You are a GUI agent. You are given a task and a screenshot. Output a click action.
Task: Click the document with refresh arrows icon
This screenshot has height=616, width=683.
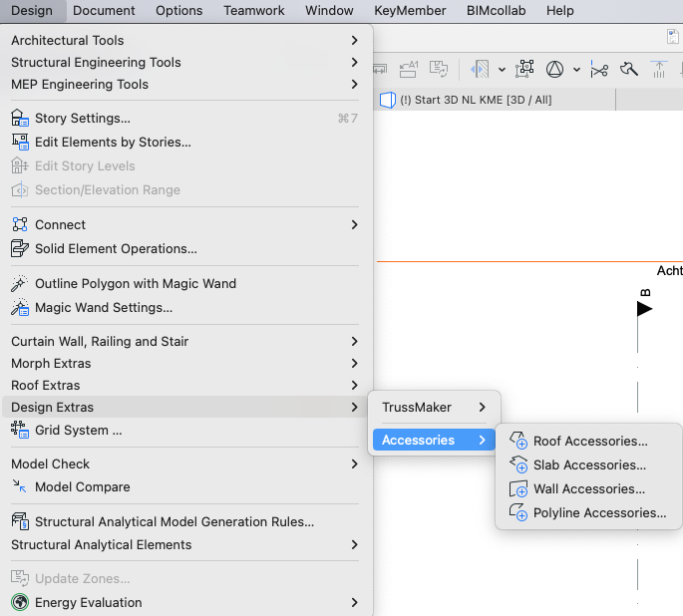(x=438, y=69)
